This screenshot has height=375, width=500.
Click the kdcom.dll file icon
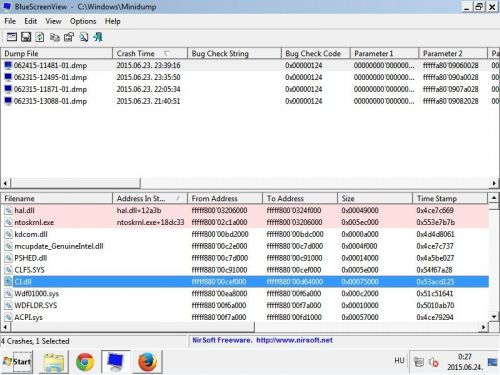[x=8, y=234]
